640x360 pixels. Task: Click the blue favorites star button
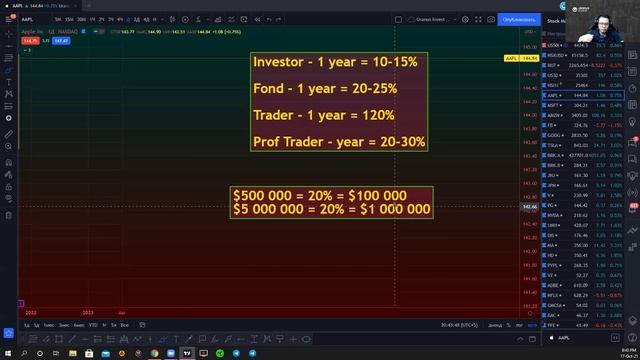[9, 333]
